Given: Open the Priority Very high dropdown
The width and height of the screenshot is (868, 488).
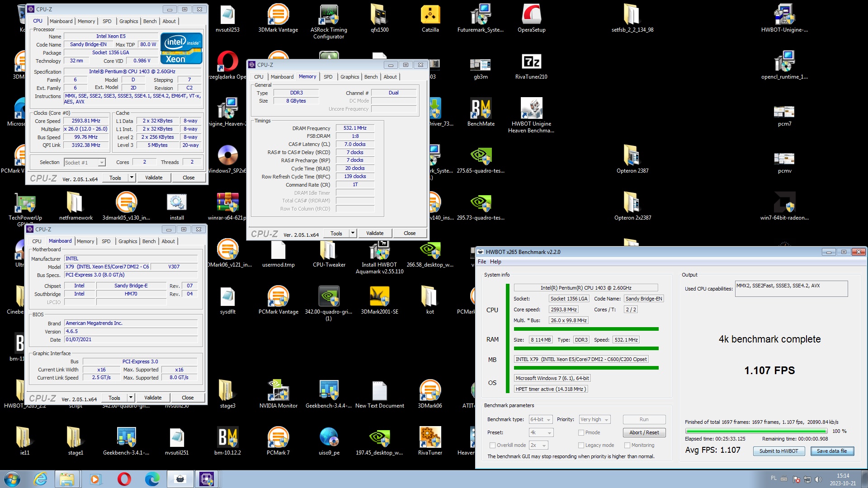Looking at the screenshot, I should pos(594,420).
